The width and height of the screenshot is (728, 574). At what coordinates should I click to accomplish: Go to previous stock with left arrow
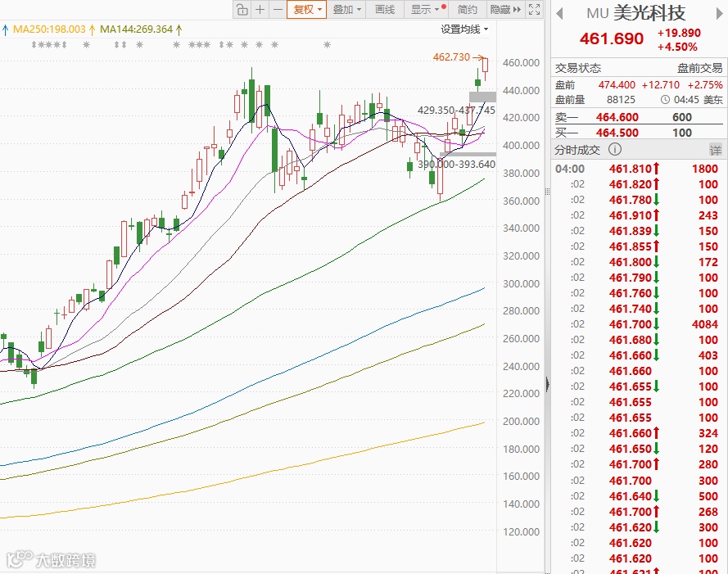(559, 13)
